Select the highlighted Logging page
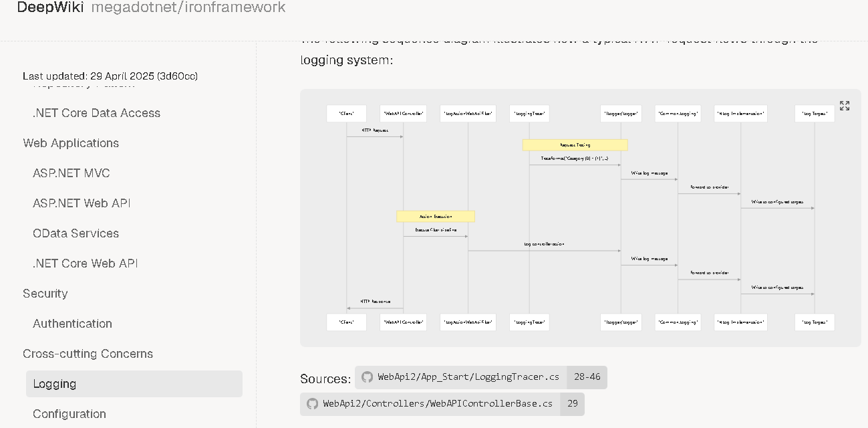Viewport: 868px width, 428px height. tap(134, 384)
